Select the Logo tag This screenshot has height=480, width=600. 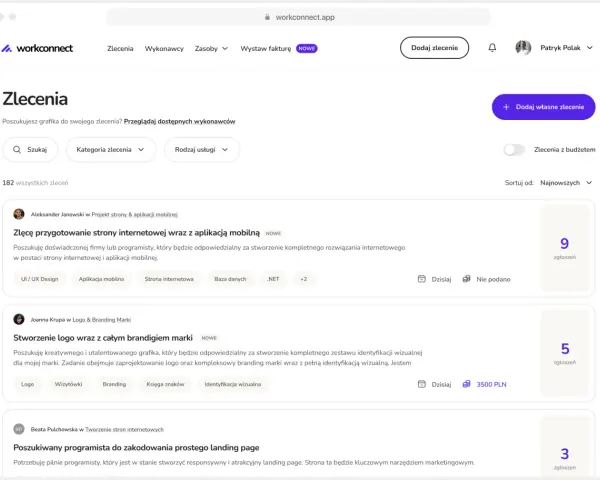pos(28,384)
